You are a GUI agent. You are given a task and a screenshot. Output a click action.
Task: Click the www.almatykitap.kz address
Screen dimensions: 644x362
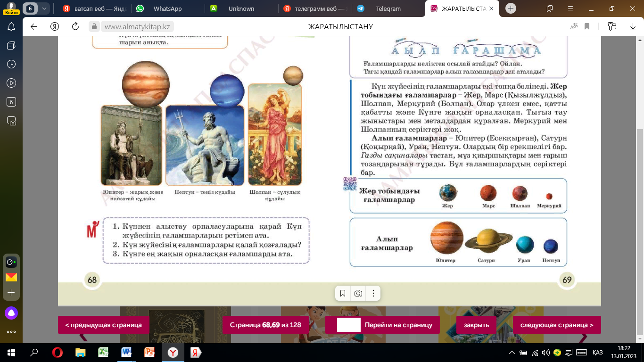coord(137,26)
